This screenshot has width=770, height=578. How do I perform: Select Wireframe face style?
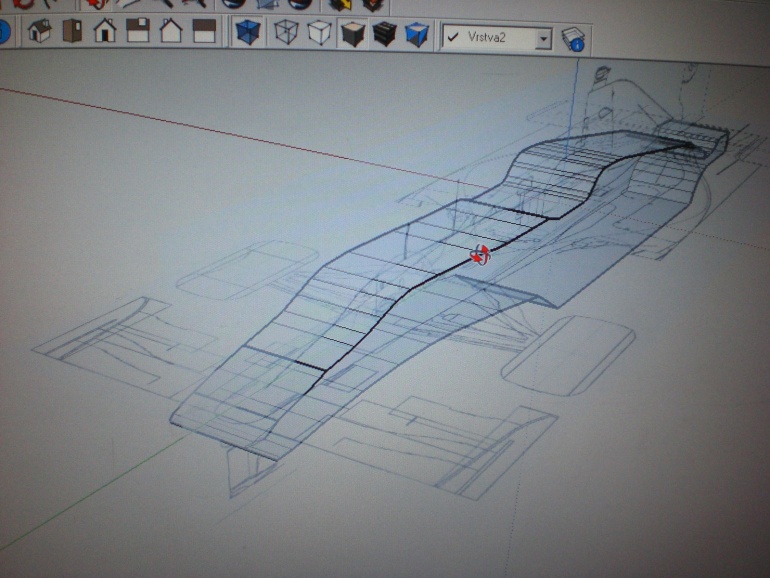pyautogui.click(x=286, y=32)
